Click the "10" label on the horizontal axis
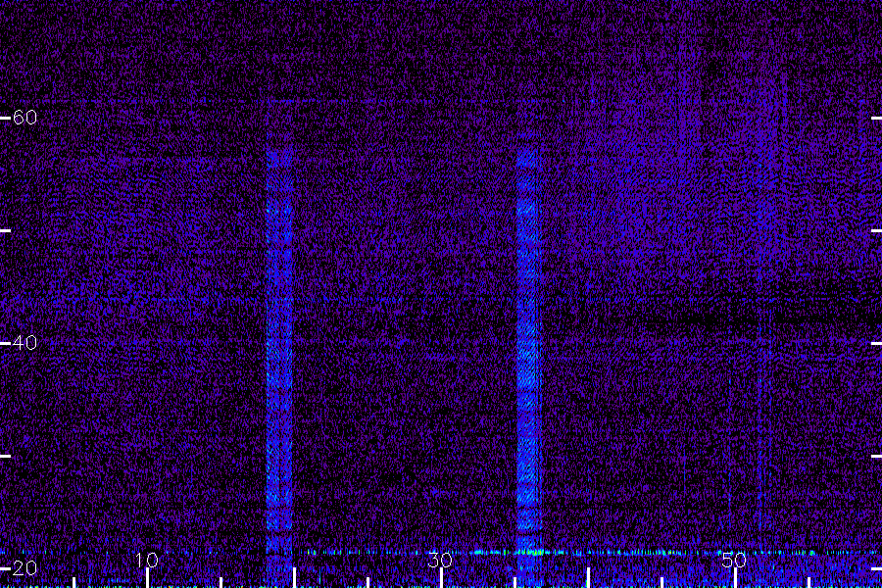This screenshot has height=588, width=882. click(x=147, y=560)
